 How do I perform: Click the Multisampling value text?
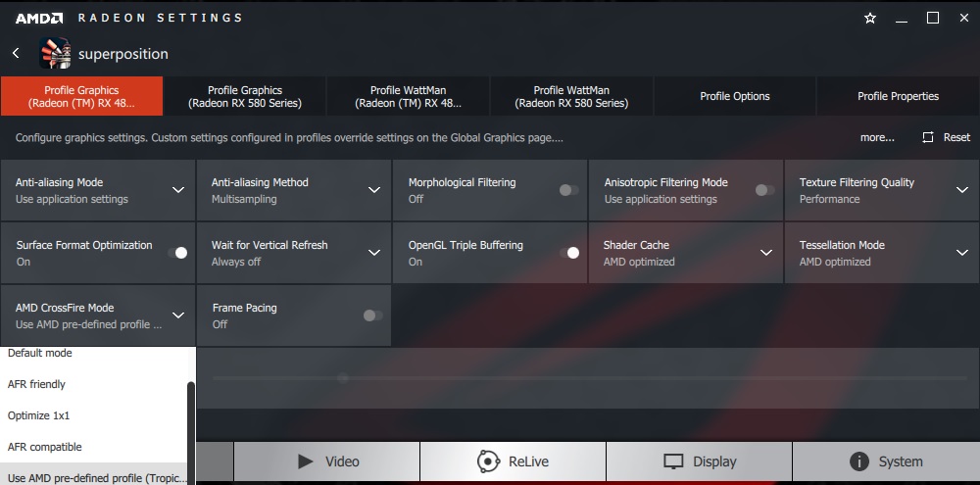pos(244,199)
